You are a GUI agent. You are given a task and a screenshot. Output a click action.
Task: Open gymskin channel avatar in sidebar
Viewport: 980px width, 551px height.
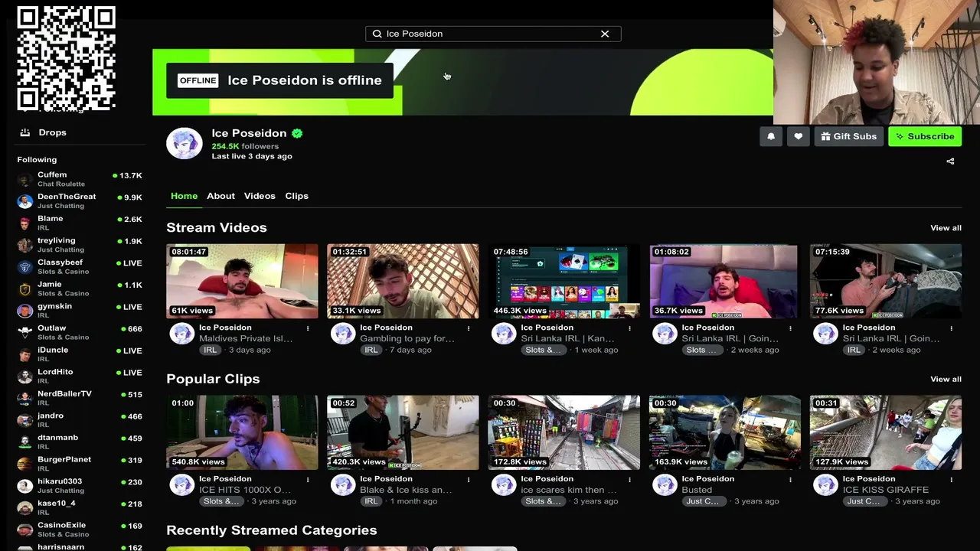pyautogui.click(x=25, y=311)
